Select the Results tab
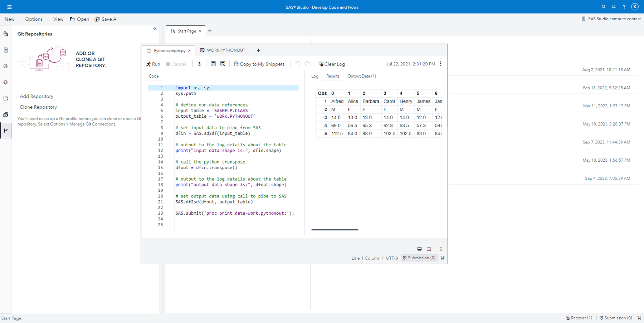This screenshot has width=644, height=323. tap(333, 76)
